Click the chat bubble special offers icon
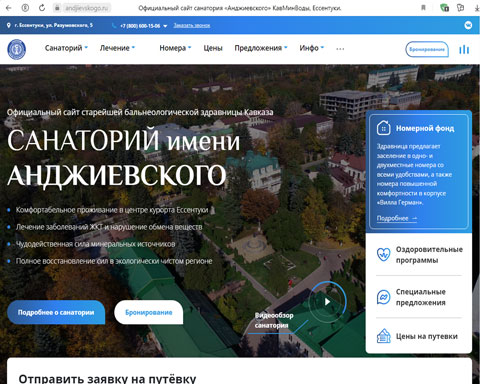480x384 pixels. point(383,297)
